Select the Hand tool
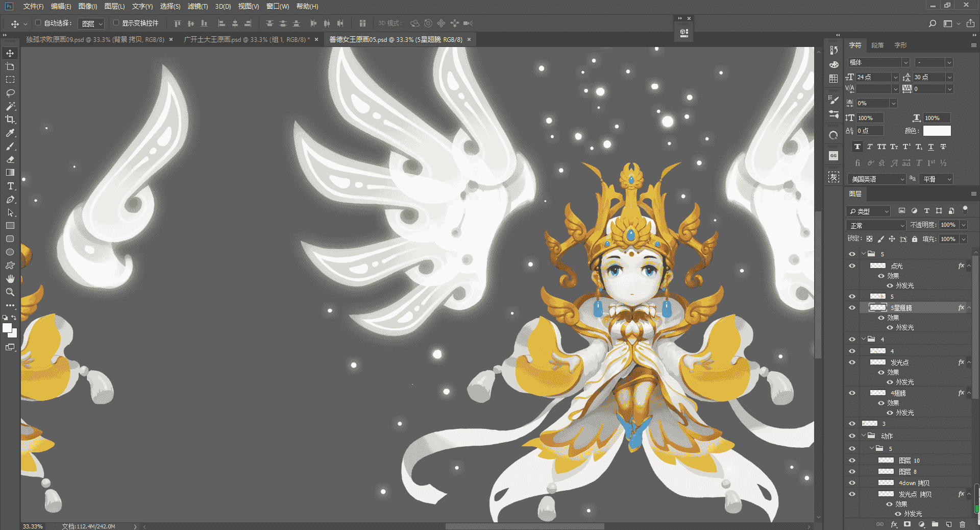This screenshot has height=530, width=980. [10, 279]
